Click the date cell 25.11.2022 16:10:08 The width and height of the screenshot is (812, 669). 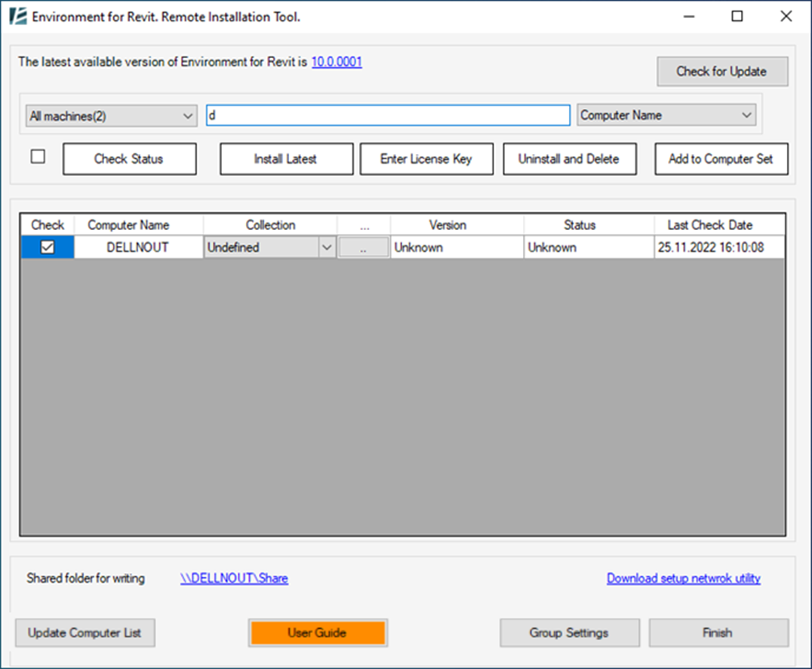(x=719, y=247)
